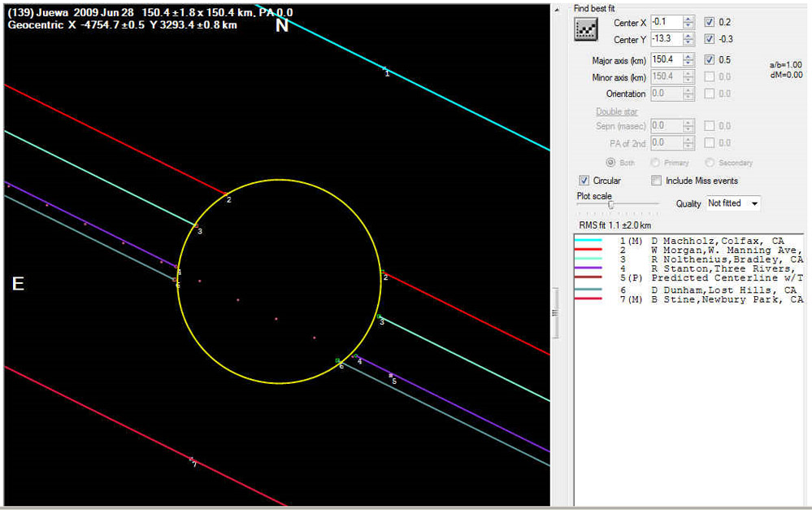Image resolution: width=812 pixels, height=510 pixels.
Task: Toggle the Major axis fit checkbox
Action: click(710, 59)
